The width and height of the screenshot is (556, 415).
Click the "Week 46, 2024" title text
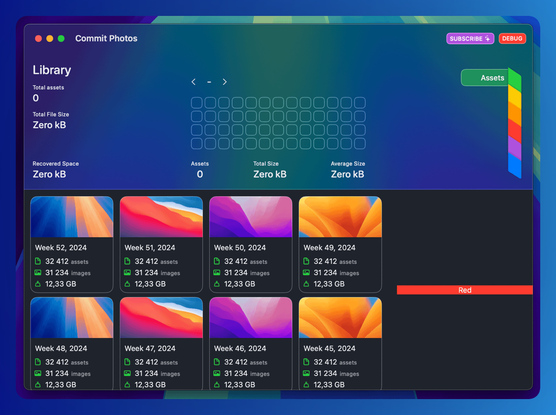tap(240, 348)
